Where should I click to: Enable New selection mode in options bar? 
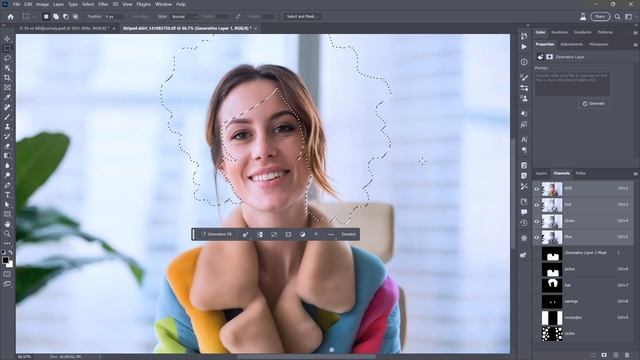[46, 17]
